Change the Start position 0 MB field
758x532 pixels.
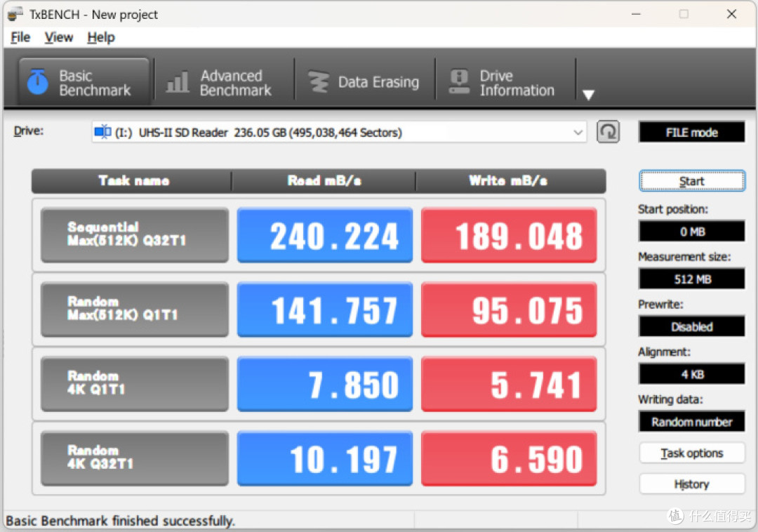692,232
